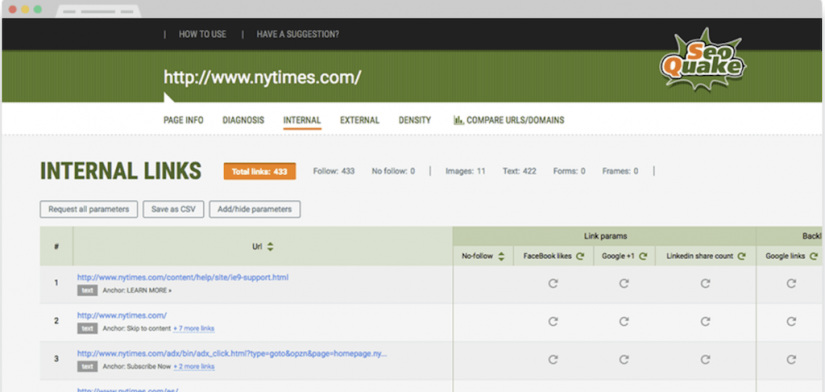This screenshot has width=825, height=392.
Task: Load Linkedin share count for ie9-support.html row
Action: 706,284
